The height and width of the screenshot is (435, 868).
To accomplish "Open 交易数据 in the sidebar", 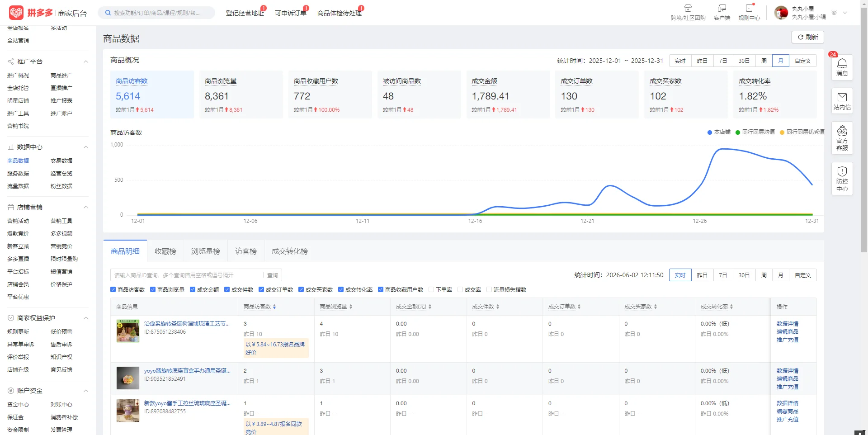I will pos(61,161).
